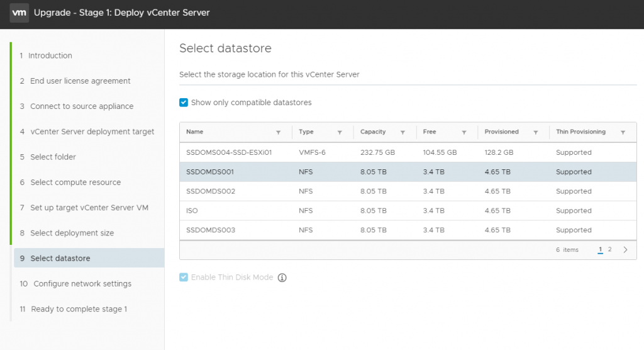Select the ISO datastore row
The width and height of the screenshot is (644, 350).
coord(408,211)
